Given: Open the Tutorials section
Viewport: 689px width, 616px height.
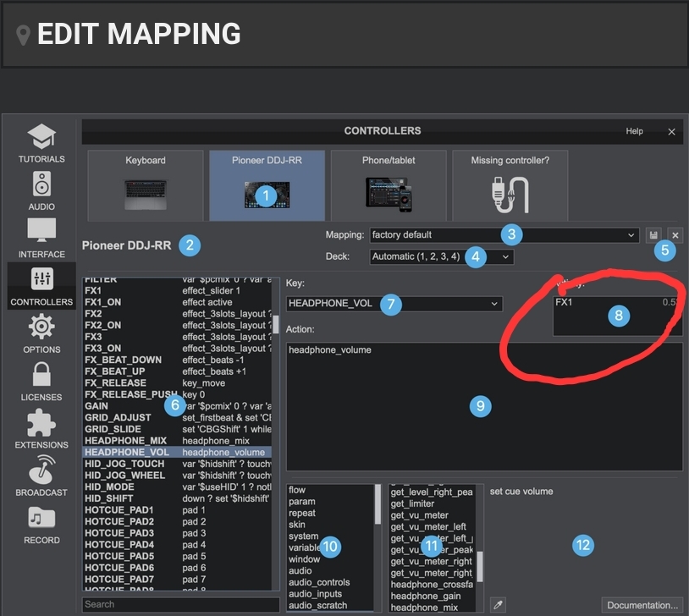Looking at the screenshot, I should coord(41,143).
